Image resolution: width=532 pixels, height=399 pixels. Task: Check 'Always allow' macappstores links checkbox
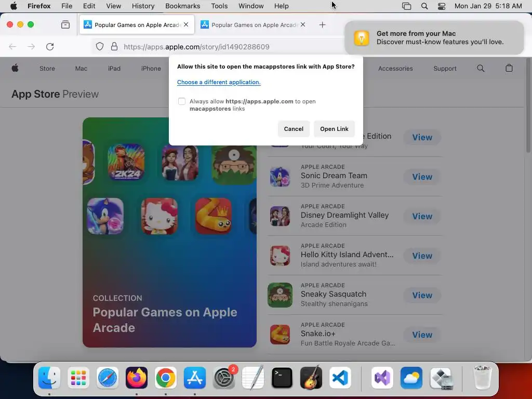[x=182, y=101]
